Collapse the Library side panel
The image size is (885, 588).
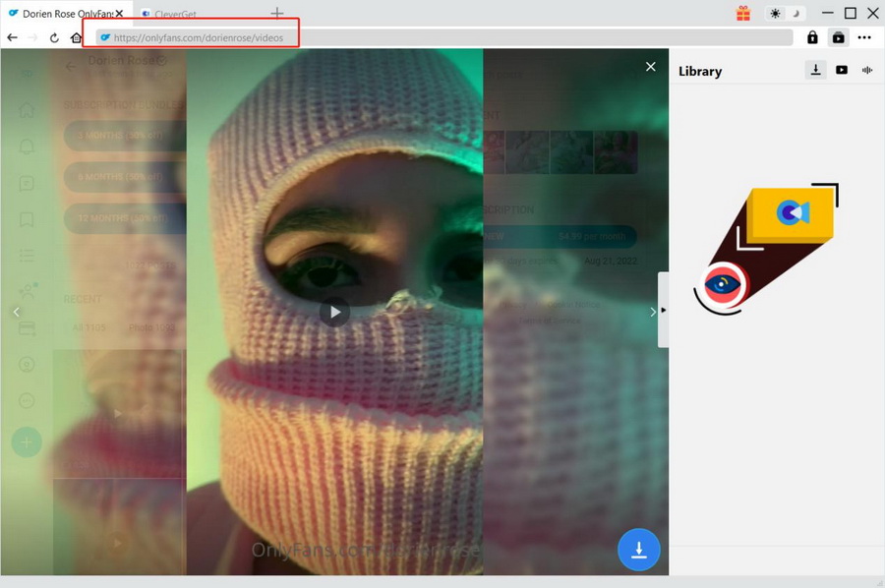663,310
